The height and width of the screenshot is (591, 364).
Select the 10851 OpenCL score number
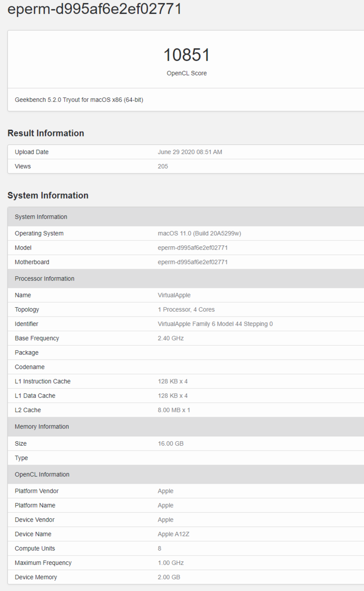[186, 55]
